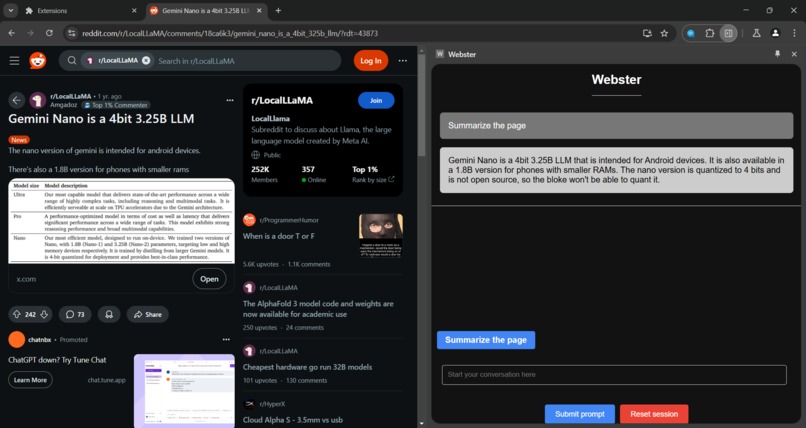Open a new browser tab

278,10
